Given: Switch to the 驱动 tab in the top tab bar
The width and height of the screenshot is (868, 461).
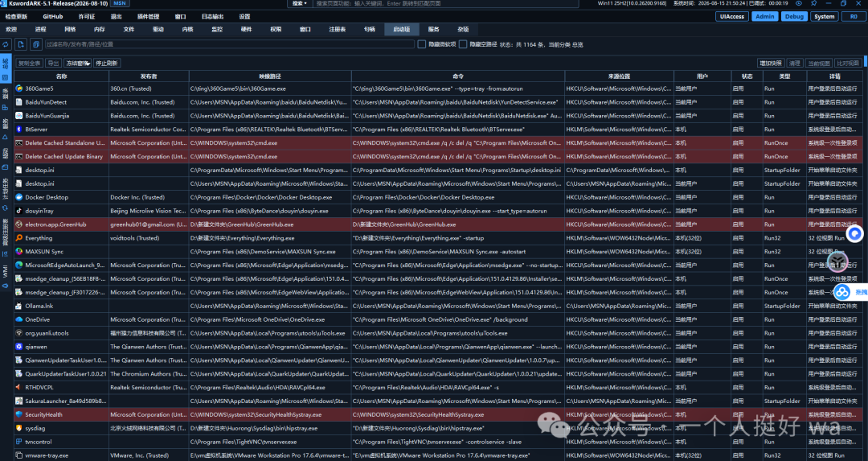Looking at the screenshot, I should point(158,30).
